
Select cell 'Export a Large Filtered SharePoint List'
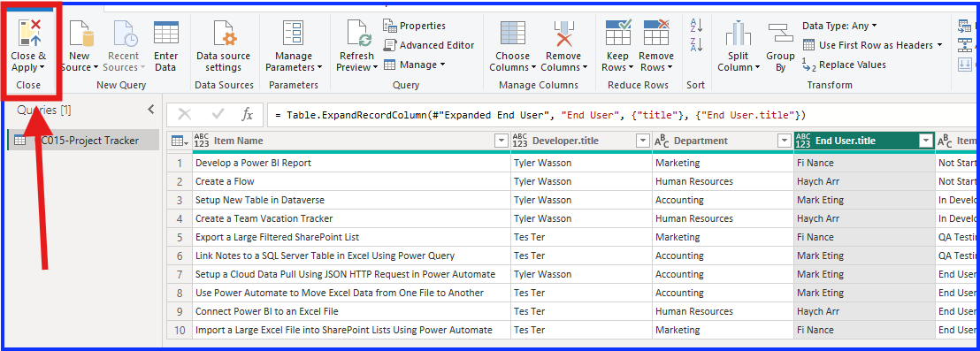(x=351, y=237)
